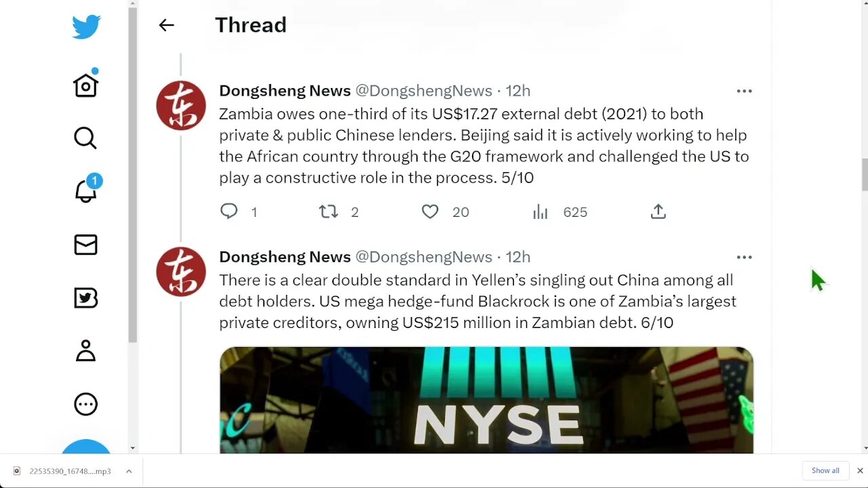
Task: Open more options on the 6/10 tweet
Action: tap(744, 257)
